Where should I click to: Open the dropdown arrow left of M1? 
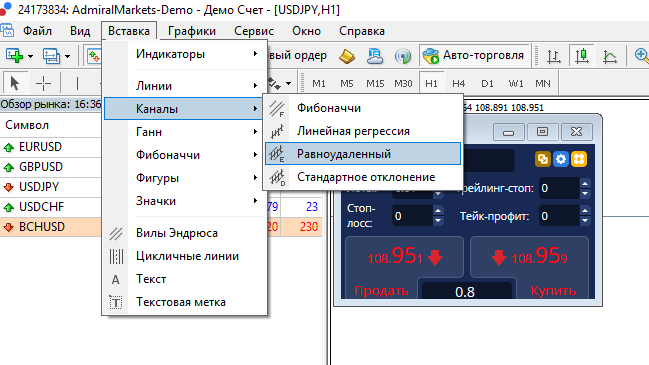288,84
